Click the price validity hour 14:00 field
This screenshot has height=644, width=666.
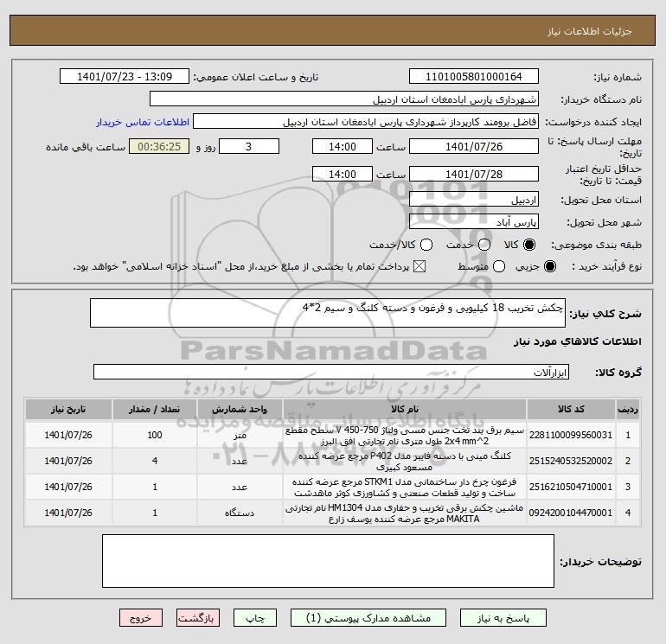pos(343,175)
